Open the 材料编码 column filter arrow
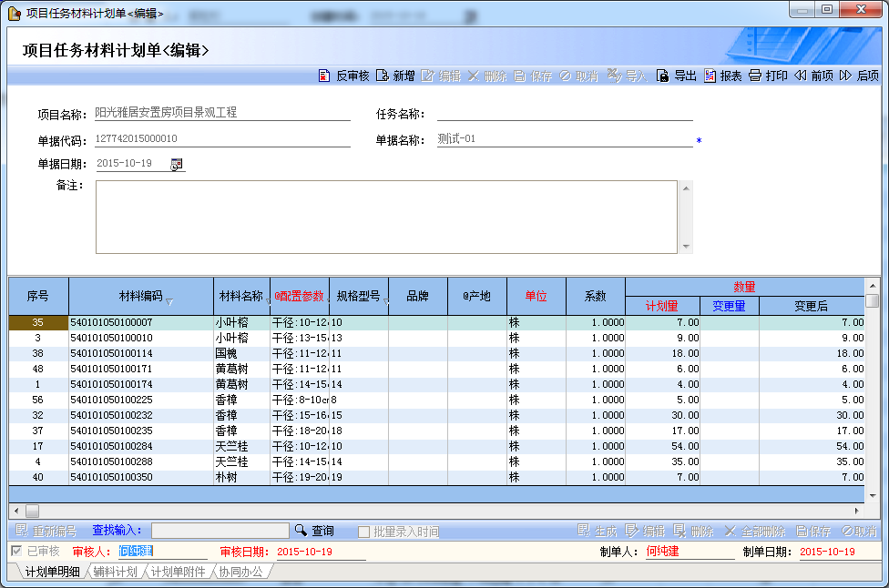This screenshot has width=889, height=588. 169,301
